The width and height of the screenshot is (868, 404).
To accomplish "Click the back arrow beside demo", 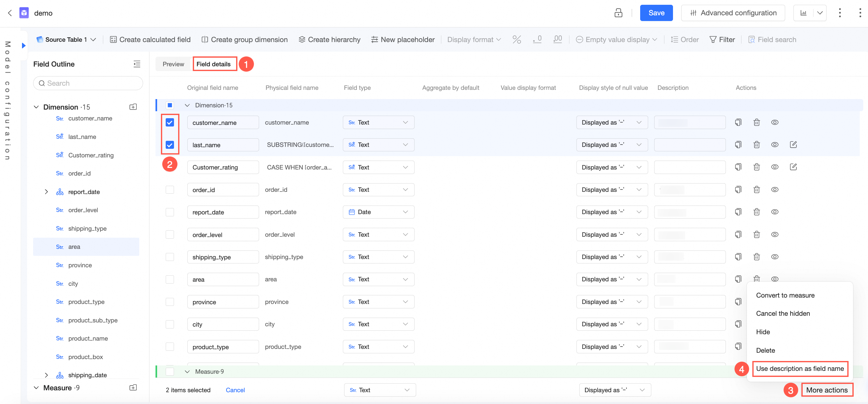I will click(10, 13).
